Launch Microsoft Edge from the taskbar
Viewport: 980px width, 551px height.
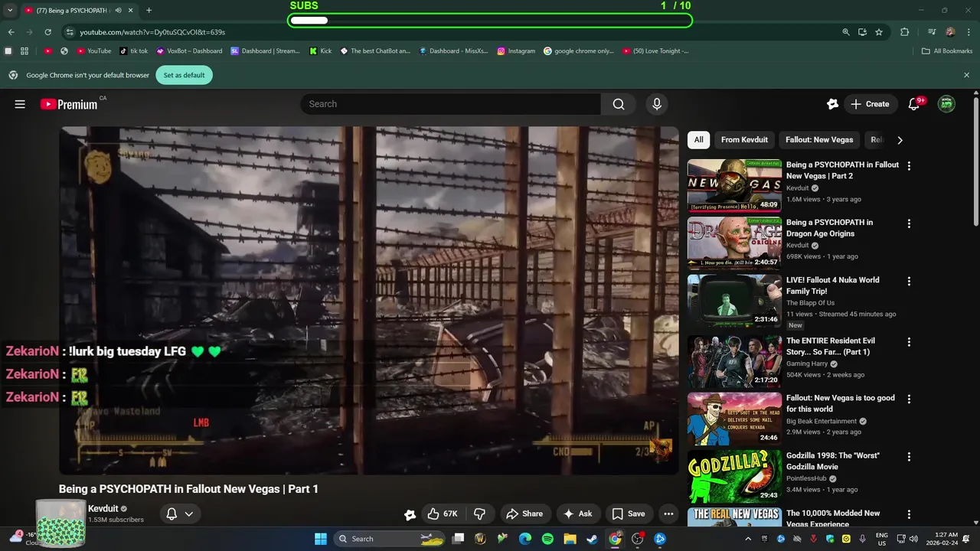coord(524,539)
